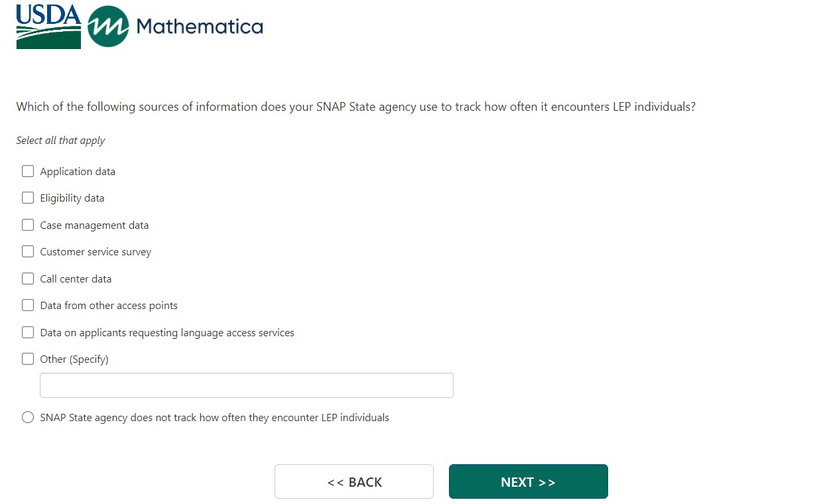Click the Mathematica circular logo icon
823x504 pixels.
tap(108, 27)
